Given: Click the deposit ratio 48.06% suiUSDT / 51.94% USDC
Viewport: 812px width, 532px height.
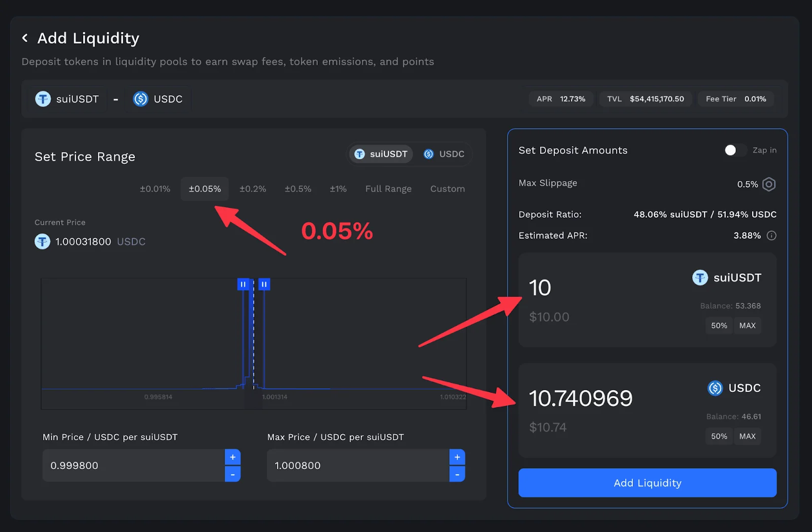Looking at the screenshot, I should pyautogui.click(x=705, y=215).
